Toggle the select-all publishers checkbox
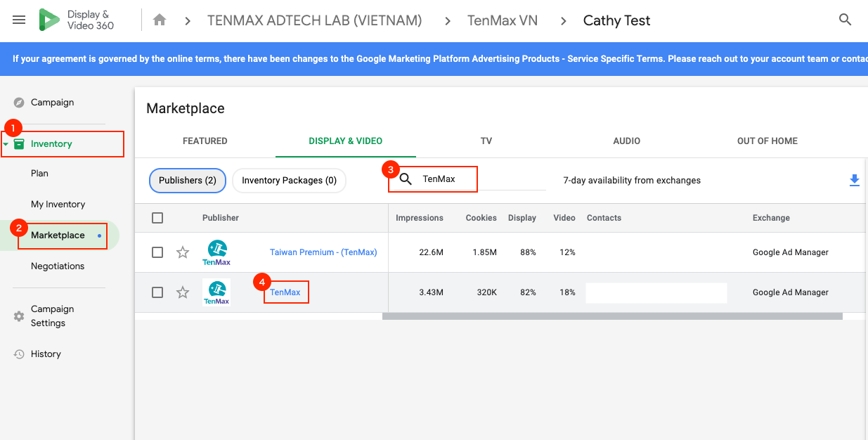The width and height of the screenshot is (868, 440). pyautogui.click(x=157, y=218)
